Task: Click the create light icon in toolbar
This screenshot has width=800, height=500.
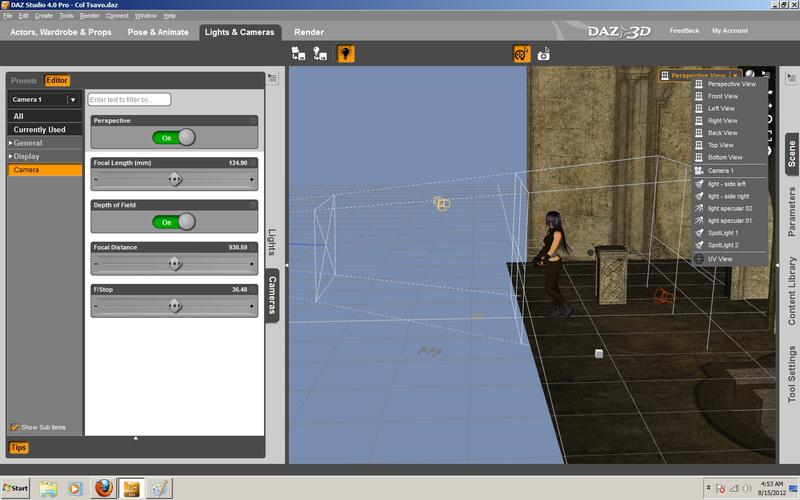Action: [x=320, y=53]
